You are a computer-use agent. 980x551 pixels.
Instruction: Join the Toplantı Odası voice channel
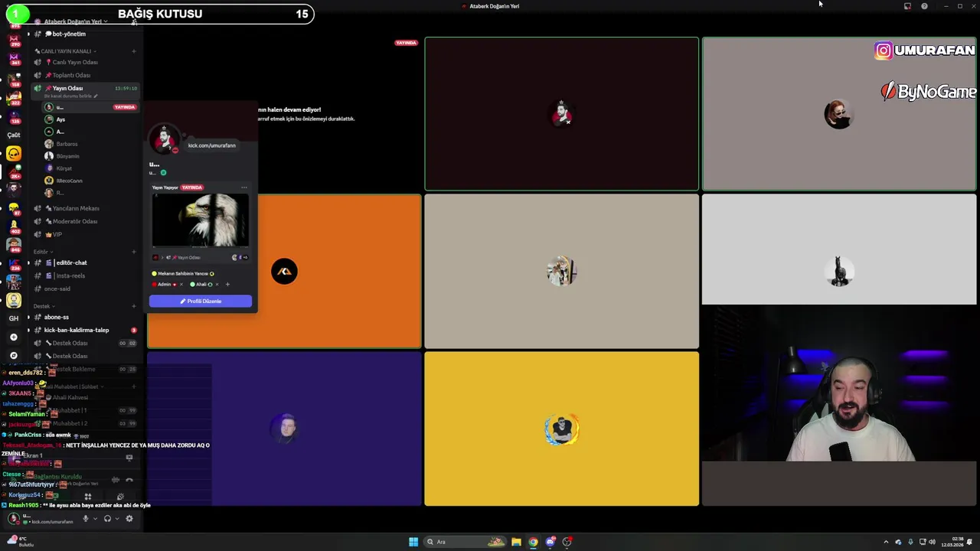(x=84, y=75)
